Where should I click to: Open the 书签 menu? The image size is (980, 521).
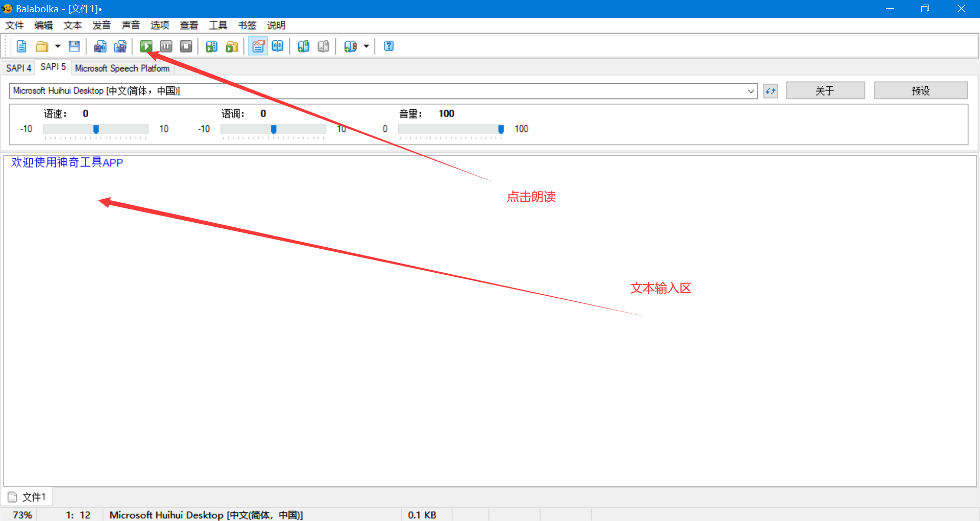248,26
